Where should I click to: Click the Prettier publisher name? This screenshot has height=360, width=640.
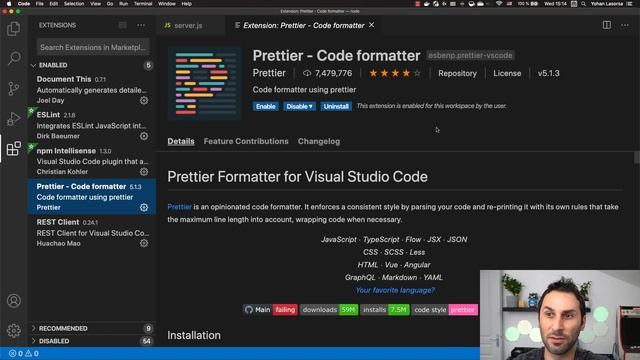point(269,73)
